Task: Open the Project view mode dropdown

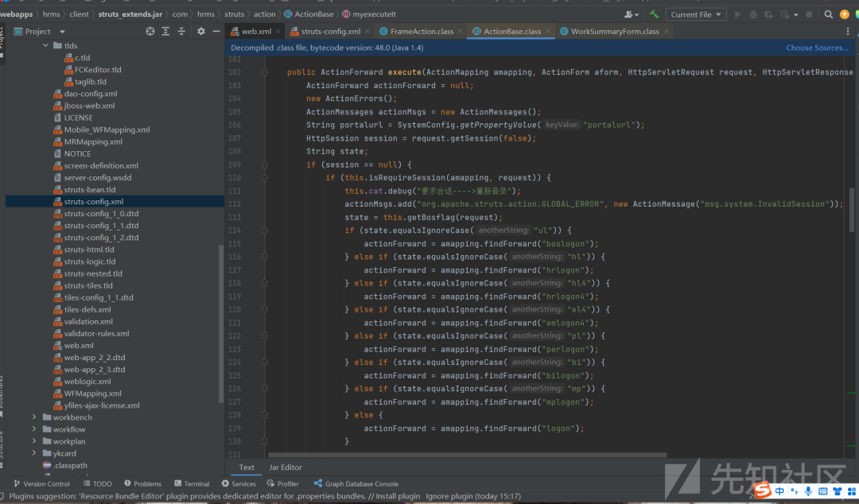Action: (62, 32)
